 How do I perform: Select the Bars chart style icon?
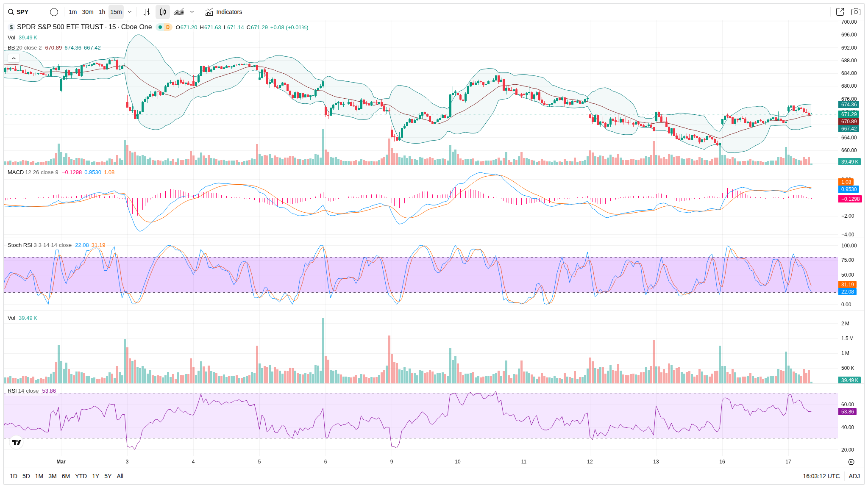point(147,12)
